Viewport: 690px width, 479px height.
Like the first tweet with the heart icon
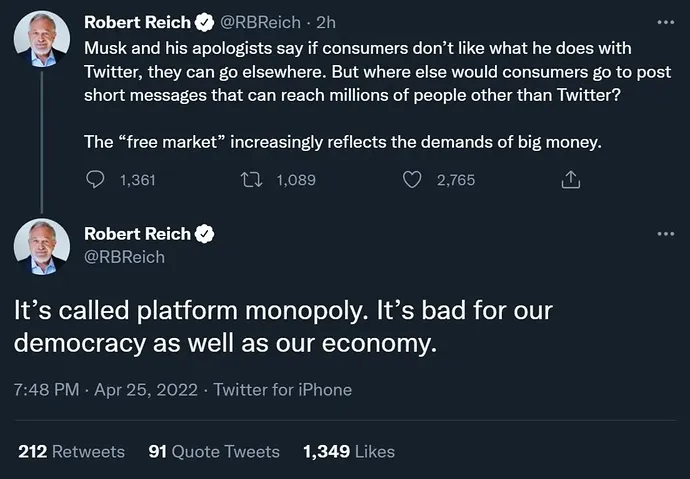(412, 180)
